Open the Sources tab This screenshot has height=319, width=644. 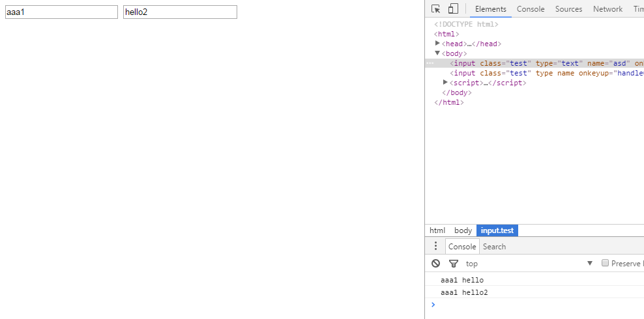(x=568, y=9)
